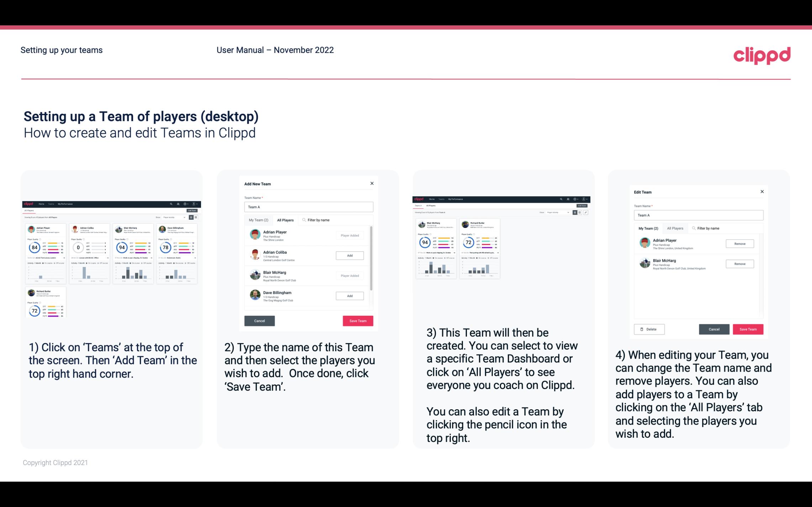Click the close X on Edit Team dialog

762,192
